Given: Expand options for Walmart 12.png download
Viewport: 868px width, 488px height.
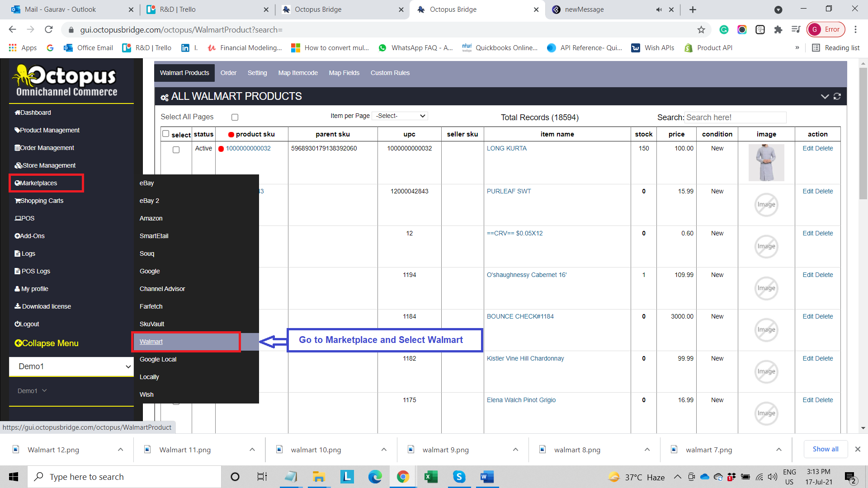Looking at the screenshot, I should point(120,450).
